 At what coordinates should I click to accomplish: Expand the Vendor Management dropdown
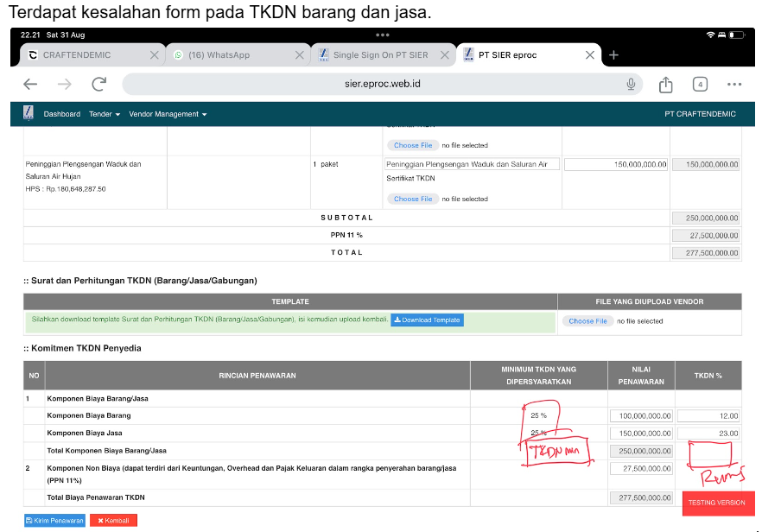168,114
